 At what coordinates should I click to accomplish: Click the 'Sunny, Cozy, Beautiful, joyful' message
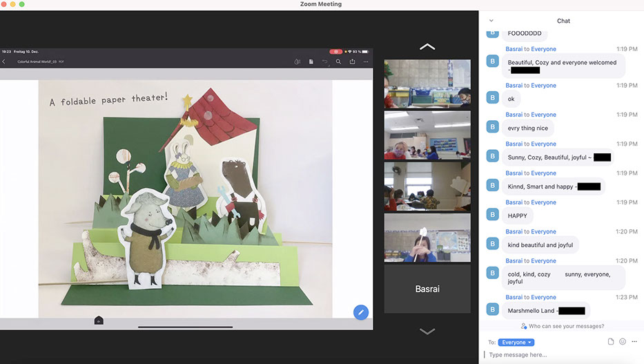(x=558, y=157)
